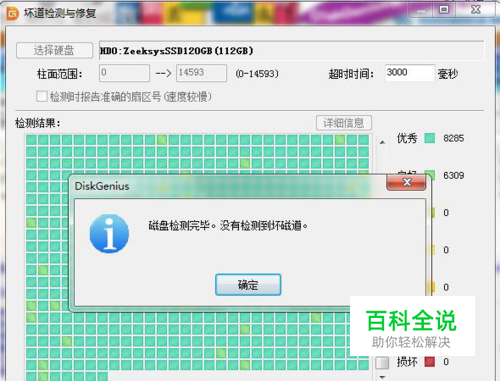Click the starting cylinder field showing 0

point(124,73)
